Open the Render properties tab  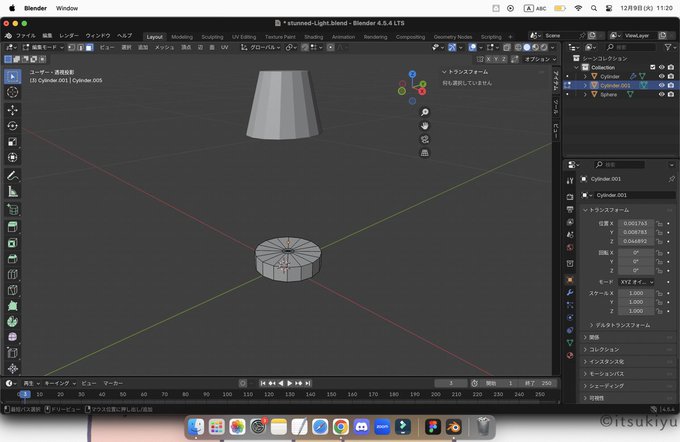570,196
